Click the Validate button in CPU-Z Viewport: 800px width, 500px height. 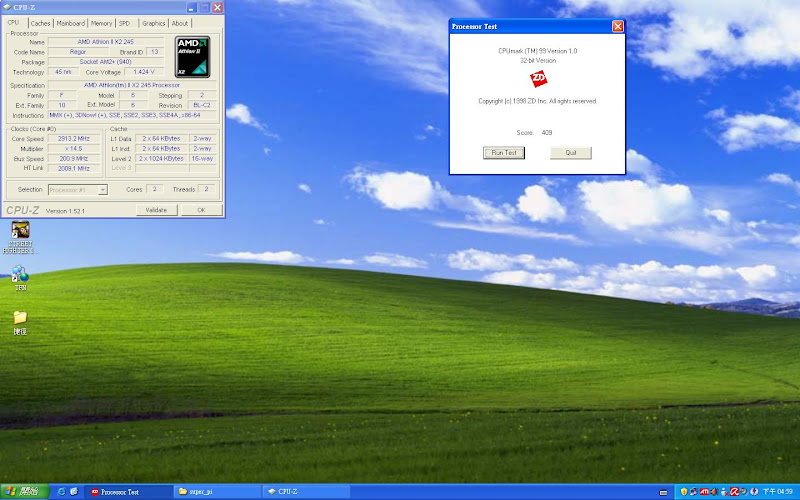156,210
